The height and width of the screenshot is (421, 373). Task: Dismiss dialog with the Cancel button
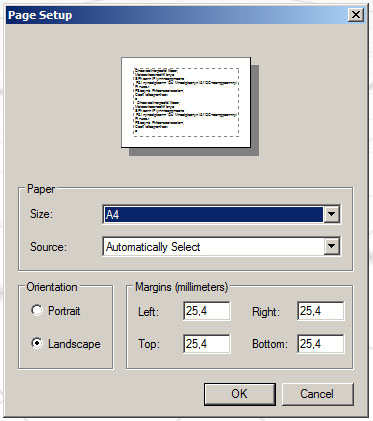coord(318,394)
